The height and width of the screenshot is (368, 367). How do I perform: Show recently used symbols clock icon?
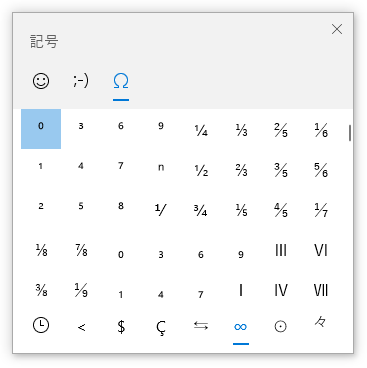click(41, 325)
